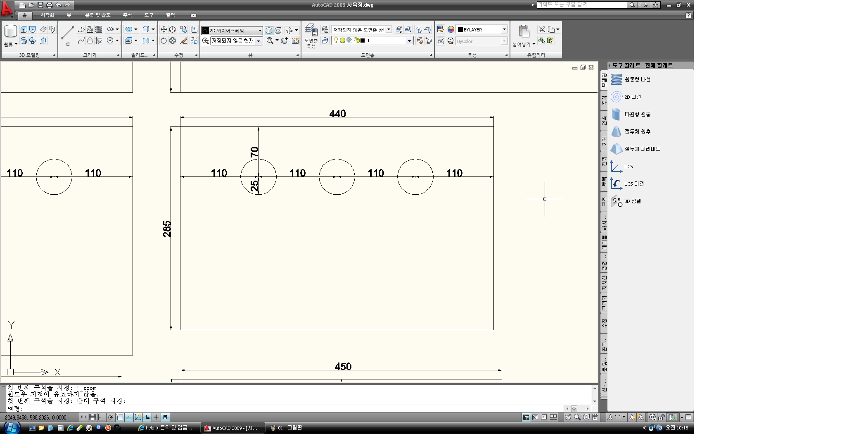Click the yellow sun freeze icon of layer 0
Viewport: 868px width, 434px height.
tap(342, 41)
